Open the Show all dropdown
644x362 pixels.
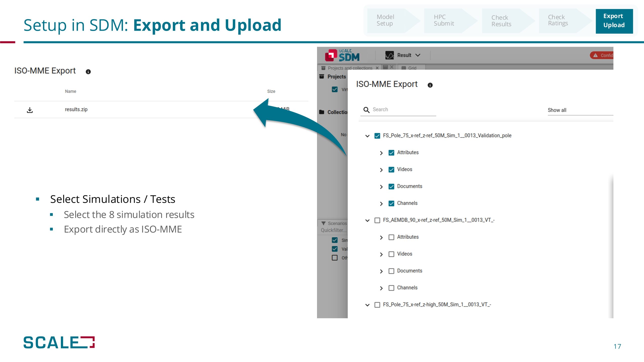tap(580, 110)
